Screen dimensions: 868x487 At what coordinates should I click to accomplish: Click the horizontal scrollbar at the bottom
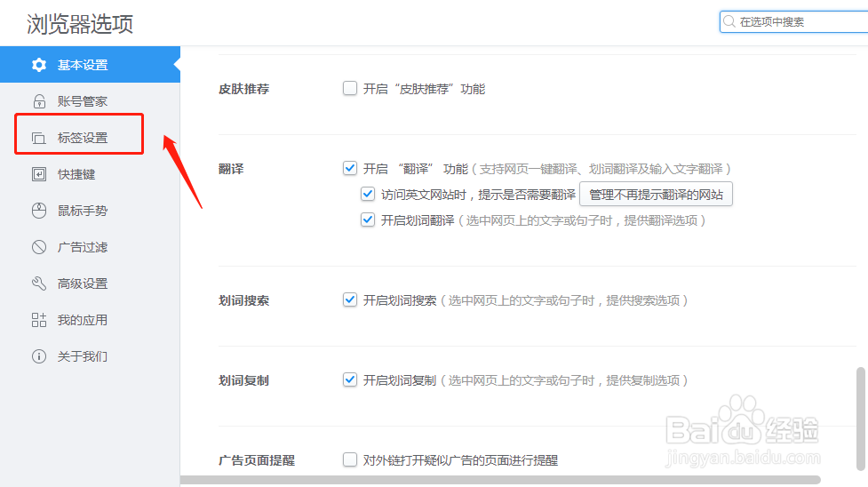500,480
